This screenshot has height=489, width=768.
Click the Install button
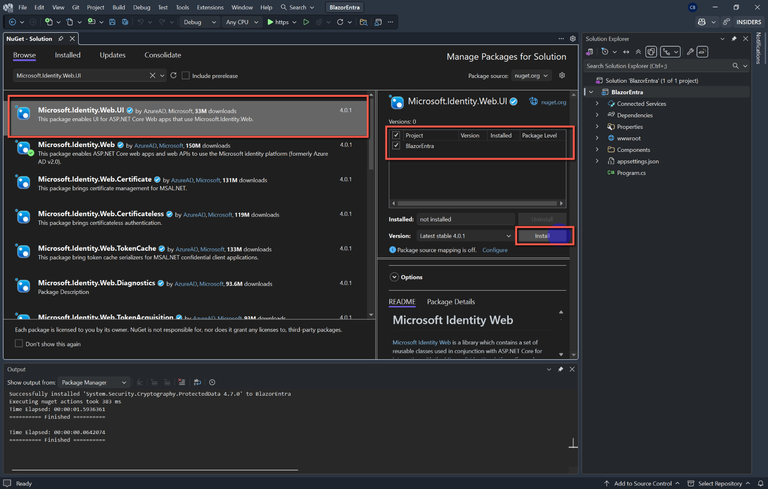[542, 236]
